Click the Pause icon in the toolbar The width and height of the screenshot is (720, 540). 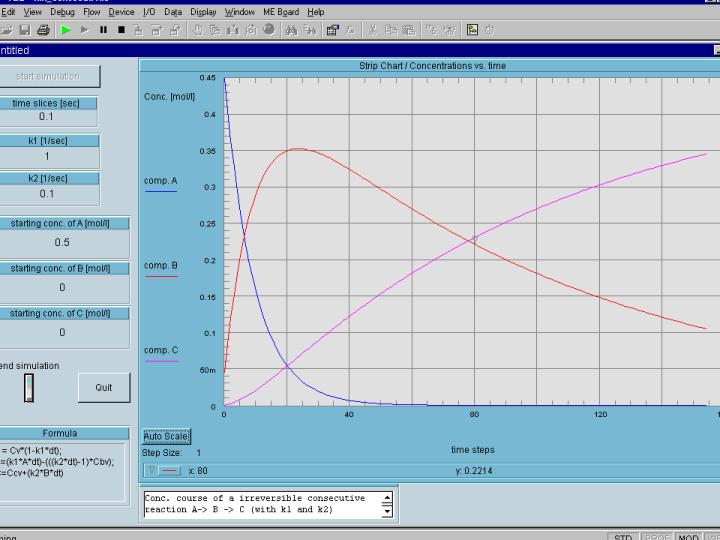pos(103,30)
